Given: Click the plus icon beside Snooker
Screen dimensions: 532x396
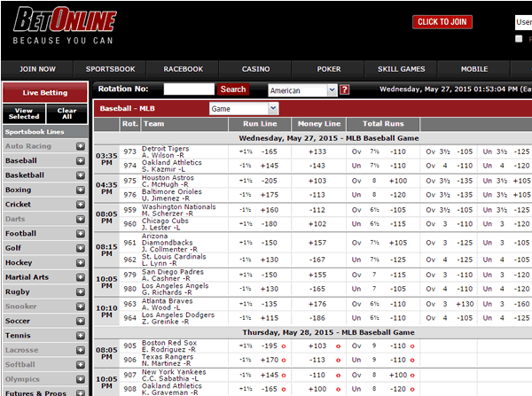Looking at the screenshot, I should (81, 307).
